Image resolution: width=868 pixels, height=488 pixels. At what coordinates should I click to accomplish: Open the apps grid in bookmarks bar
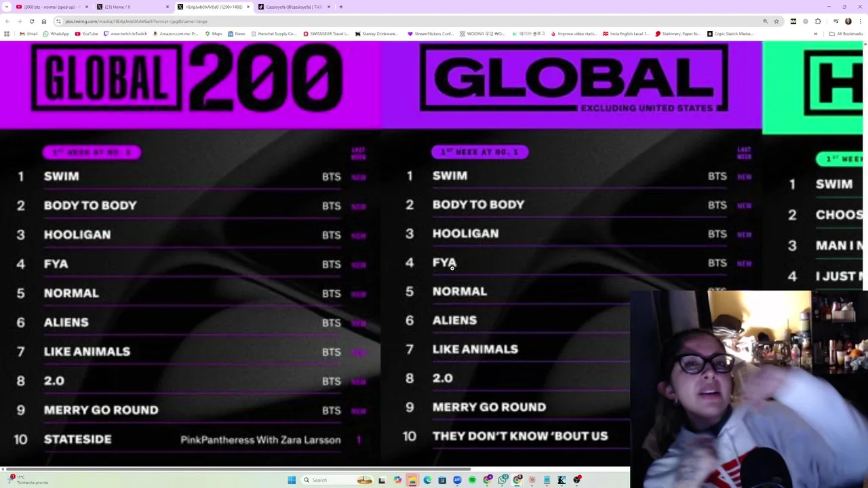pos(7,33)
